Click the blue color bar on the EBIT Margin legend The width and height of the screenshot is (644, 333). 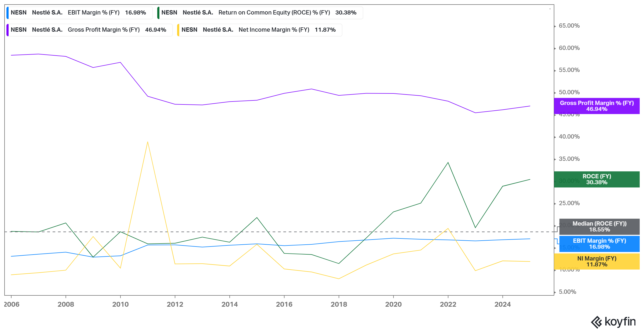click(8, 13)
